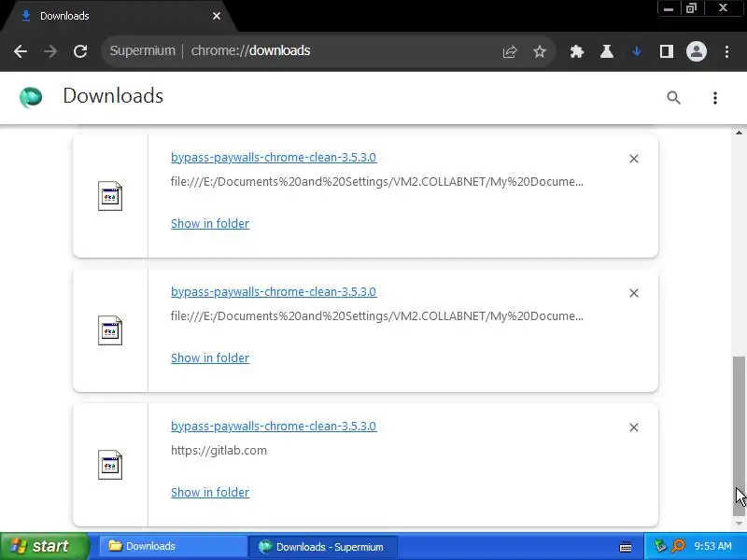Screen dimensions: 747x560
Task: Click the forward navigation arrow
Action: pos(50,51)
